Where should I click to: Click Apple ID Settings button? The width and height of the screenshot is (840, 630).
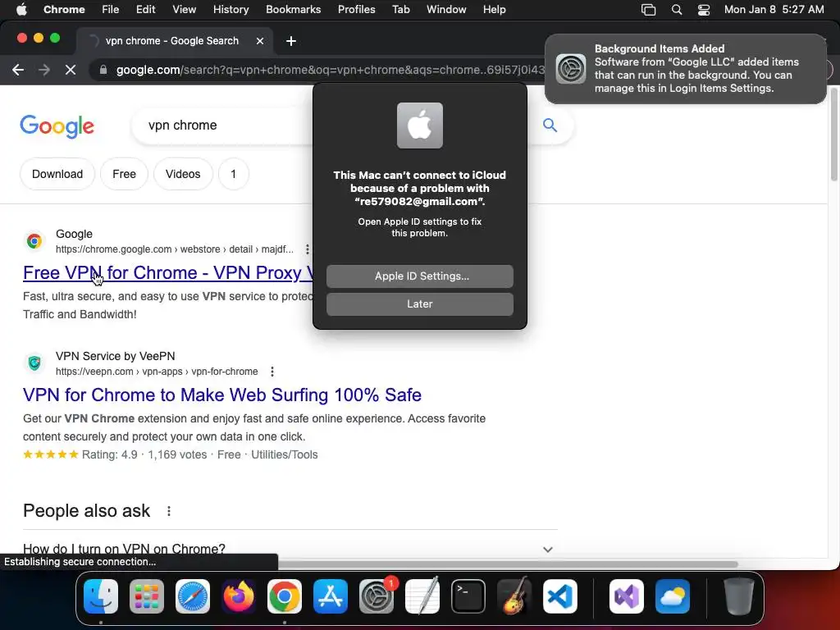tap(419, 276)
